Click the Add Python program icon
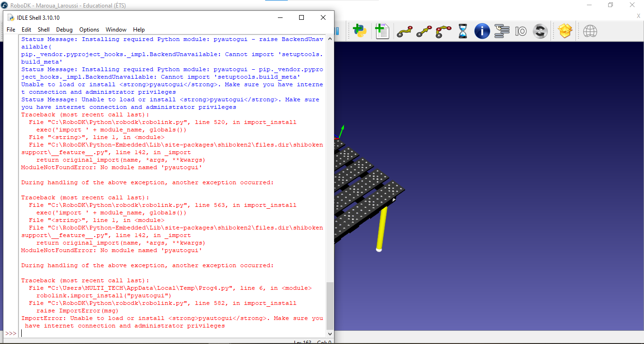 click(360, 31)
